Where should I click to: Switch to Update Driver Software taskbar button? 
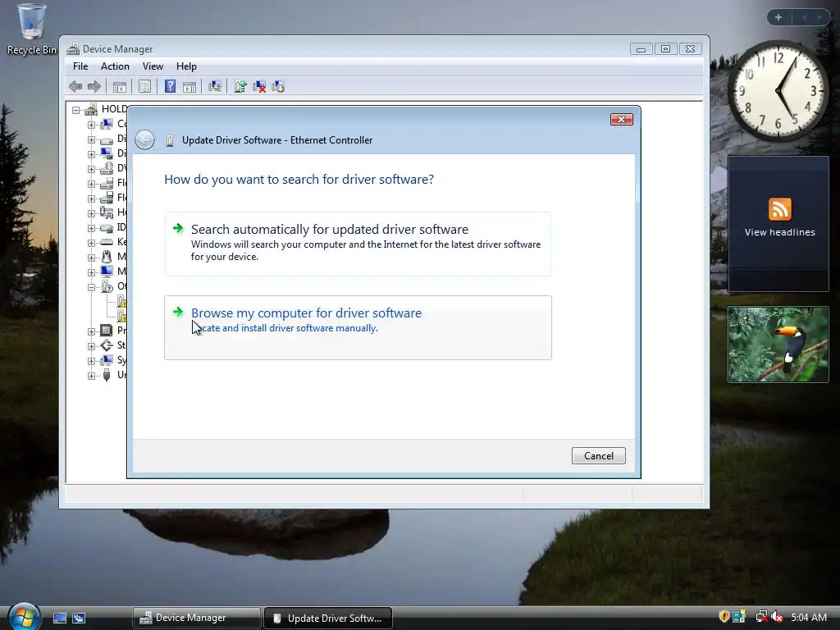click(x=328, y=619)
